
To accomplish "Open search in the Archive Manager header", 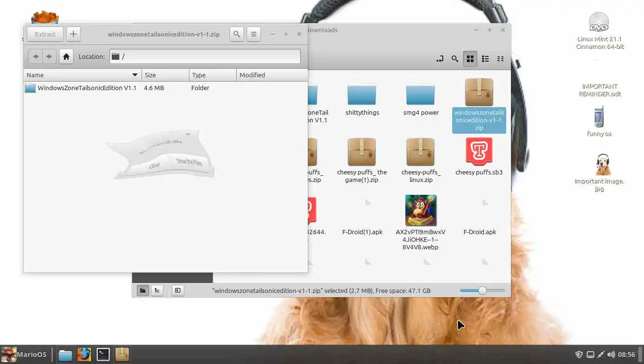I will click(x=237, y=34).
